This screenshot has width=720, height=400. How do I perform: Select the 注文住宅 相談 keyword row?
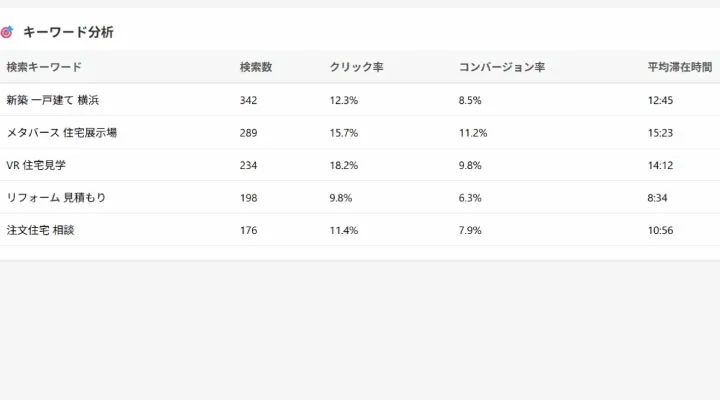[360, 230]
